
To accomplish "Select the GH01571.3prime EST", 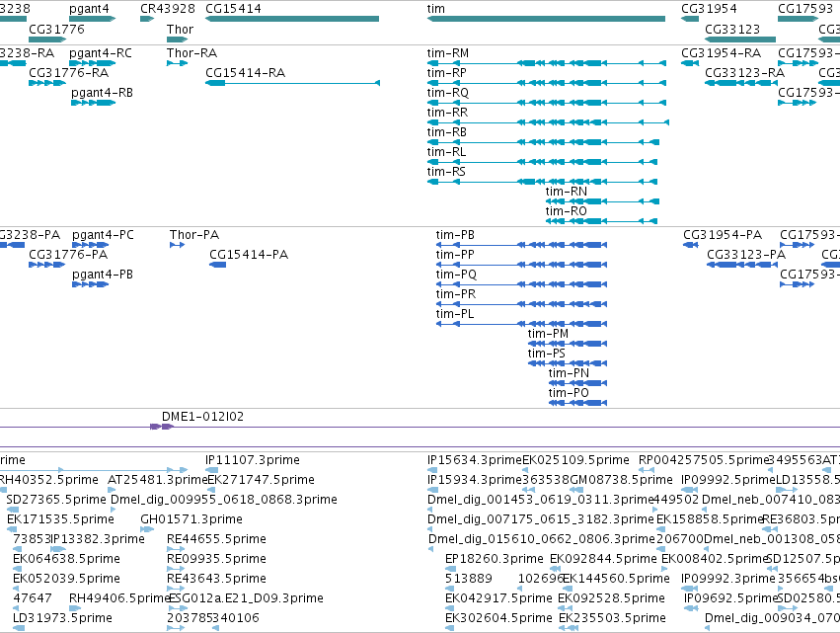I will tap(147, 529).
